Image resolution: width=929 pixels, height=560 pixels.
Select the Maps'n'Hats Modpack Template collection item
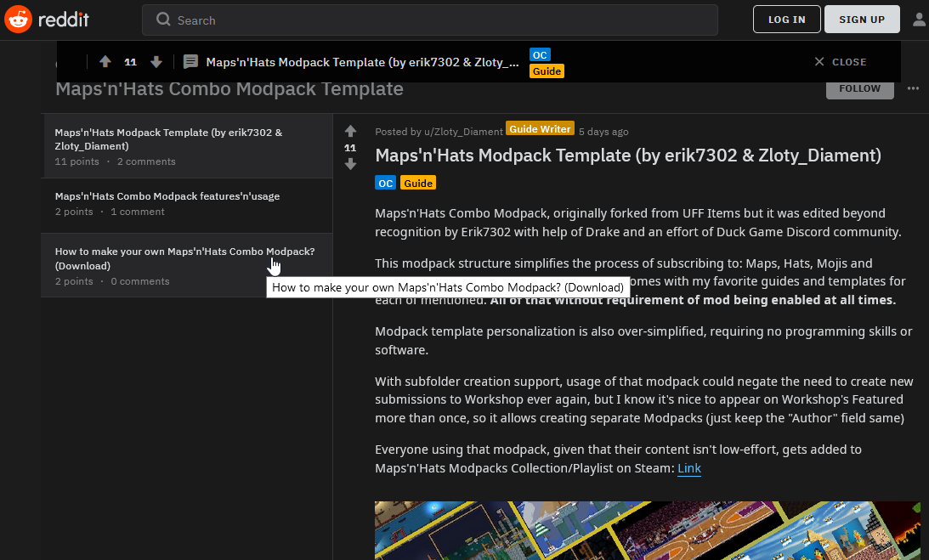tap(187, 146)
